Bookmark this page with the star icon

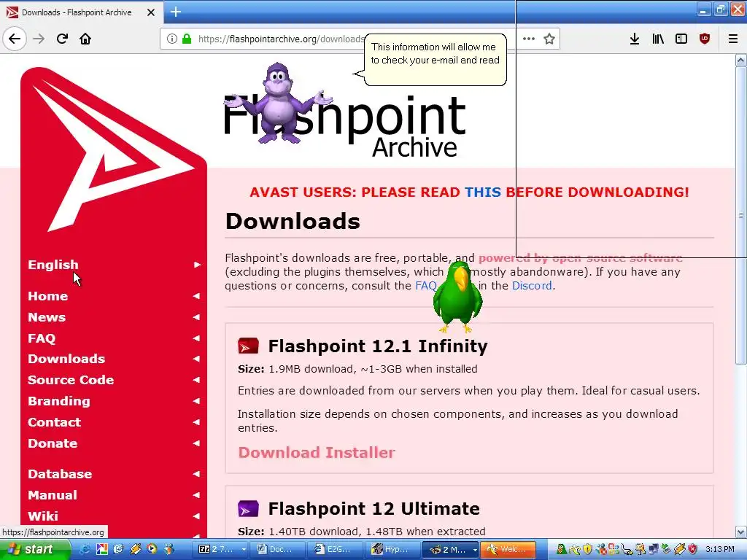click(549, 39)
